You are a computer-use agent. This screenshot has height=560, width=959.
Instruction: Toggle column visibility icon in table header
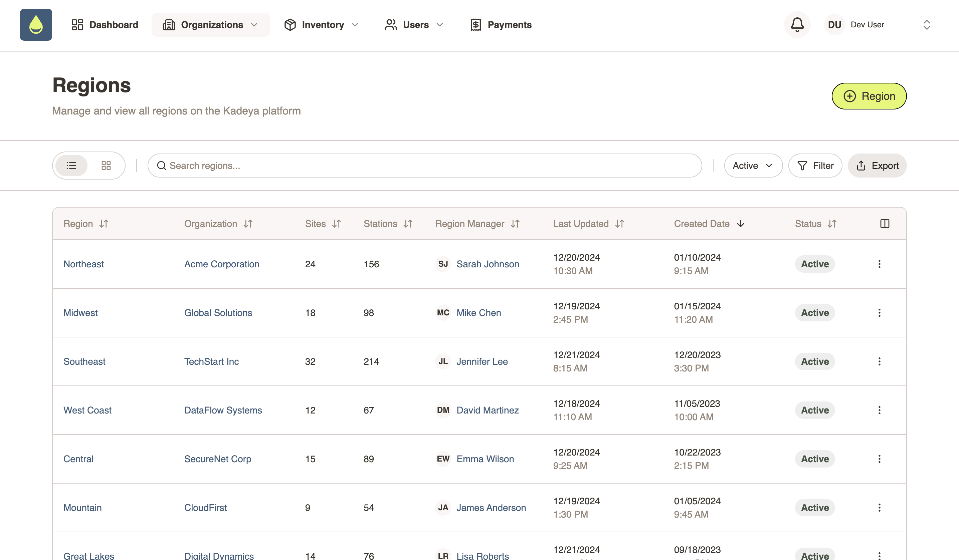click(x=885, y=224)
